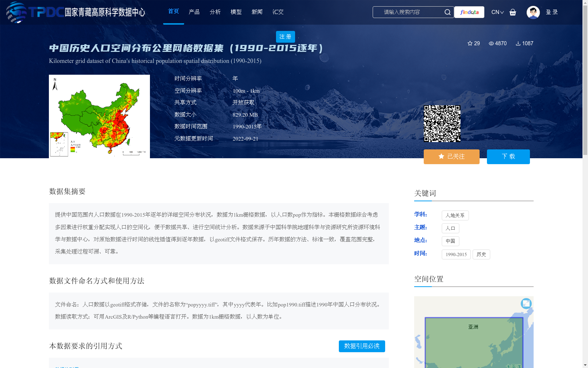Open the China population map thumbnail

pyautogui.click(x=99, y=116)
